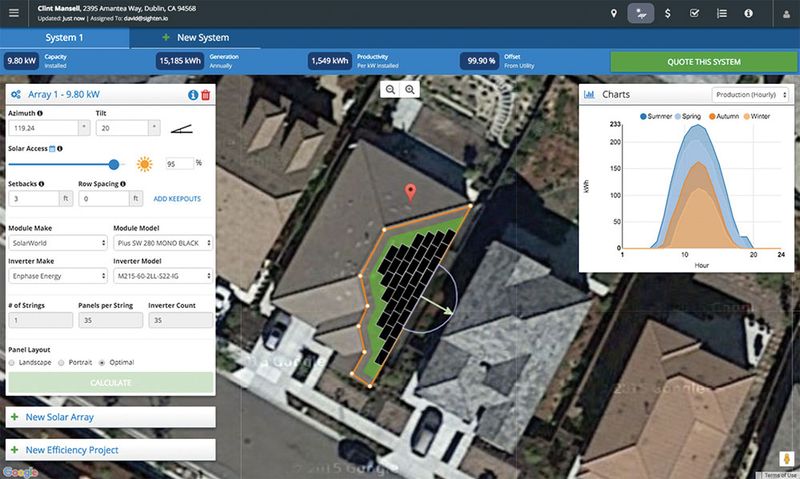This screenshot has height=479, width=800.
Task: Select Portrait panel layout
Action: tap(62, 362)
